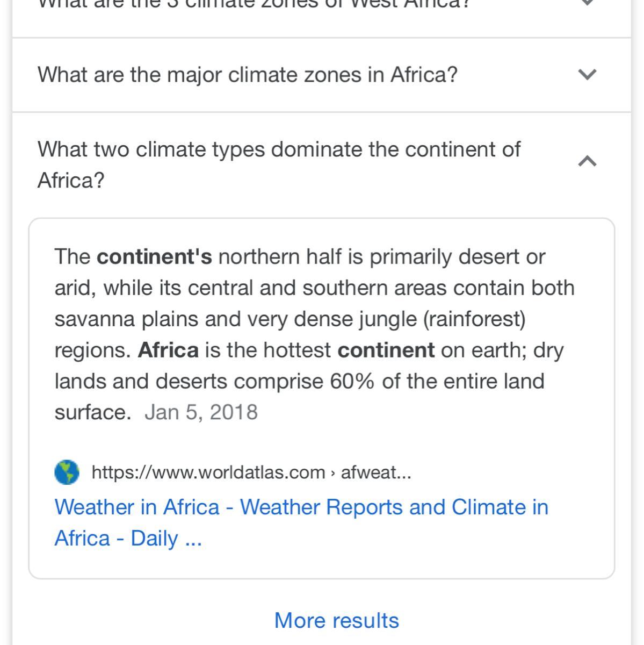The width and height of the screenshot is (644, 645).
Task: Click the "Jan 5, 2018" date
Action: click(201, 412)
